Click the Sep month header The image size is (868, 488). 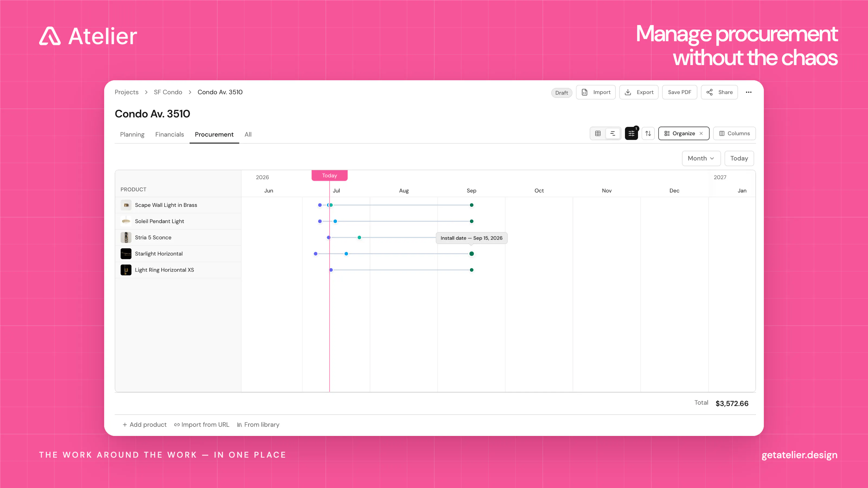tap(471, 191)
